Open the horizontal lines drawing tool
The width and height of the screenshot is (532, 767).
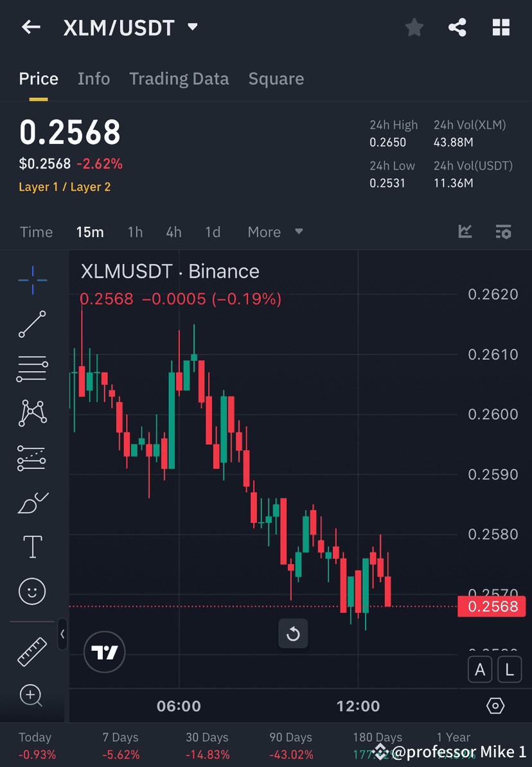pyautogui.click(x=32, y=369)
